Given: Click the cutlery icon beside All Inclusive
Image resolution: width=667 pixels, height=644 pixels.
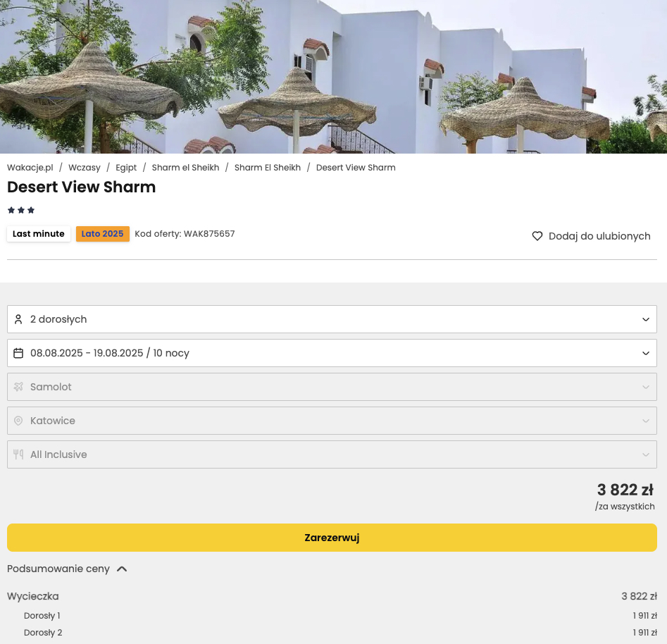Looking at the screenshot, I should pyautogui.click(x=18, y=454).
